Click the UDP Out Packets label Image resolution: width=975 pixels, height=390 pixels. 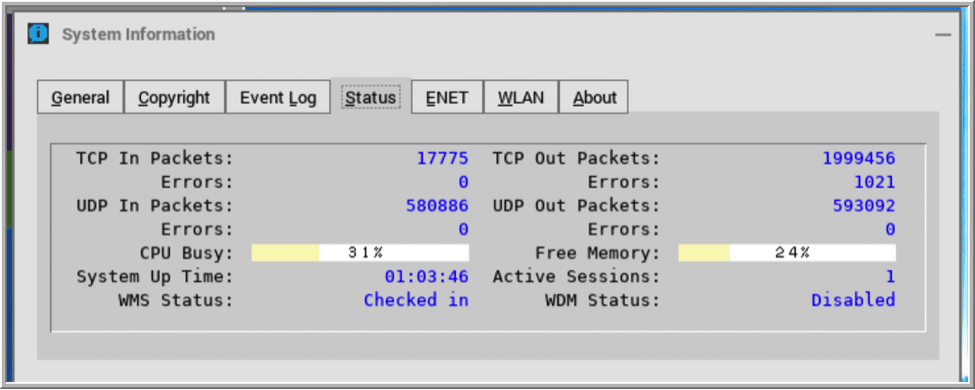coord(576,205)
